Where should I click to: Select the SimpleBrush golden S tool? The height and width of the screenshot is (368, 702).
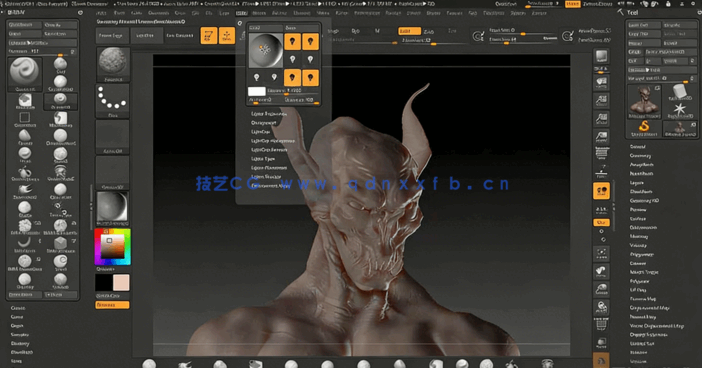pos(644,128)
